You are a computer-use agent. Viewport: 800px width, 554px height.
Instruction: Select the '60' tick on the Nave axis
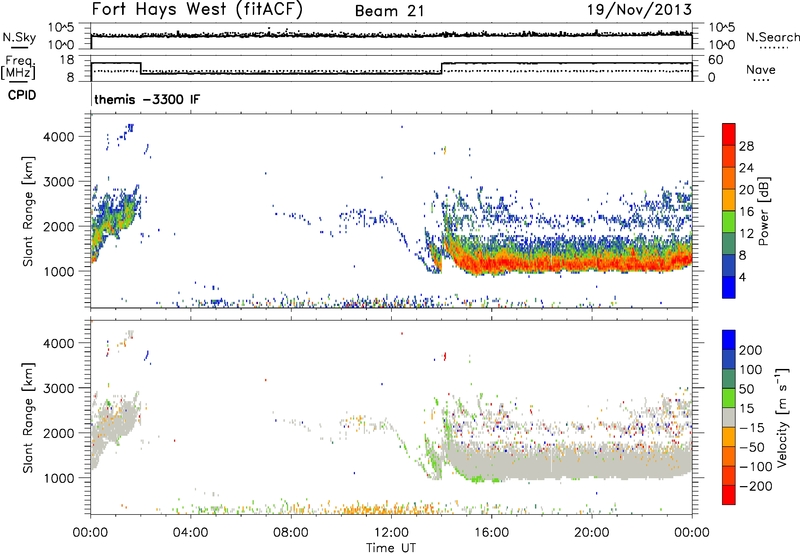[x=715, y=60]
